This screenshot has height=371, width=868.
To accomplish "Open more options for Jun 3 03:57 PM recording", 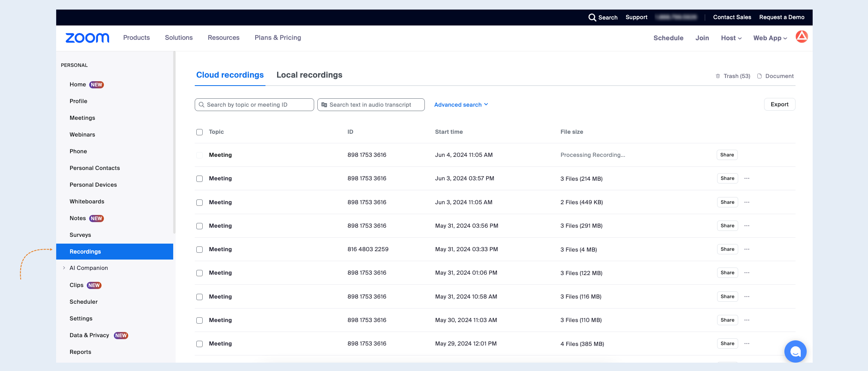I will pyautogui.click(x=747, y=178).
